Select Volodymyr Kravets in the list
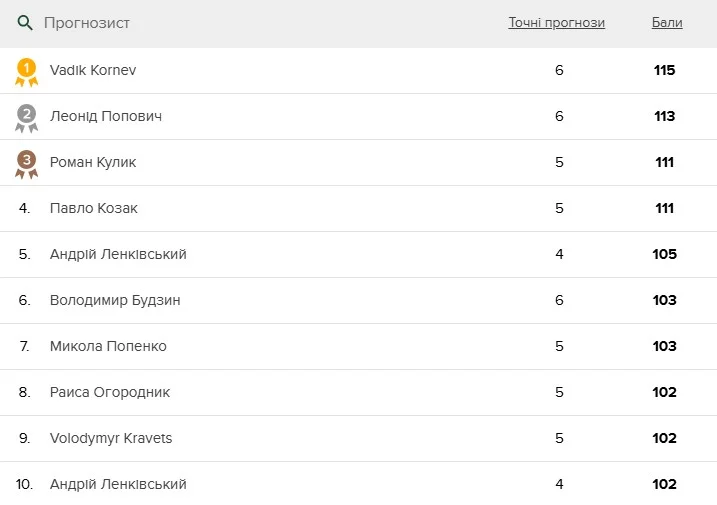The height and width of the screenshot is (505, 717). click(111, 439)
